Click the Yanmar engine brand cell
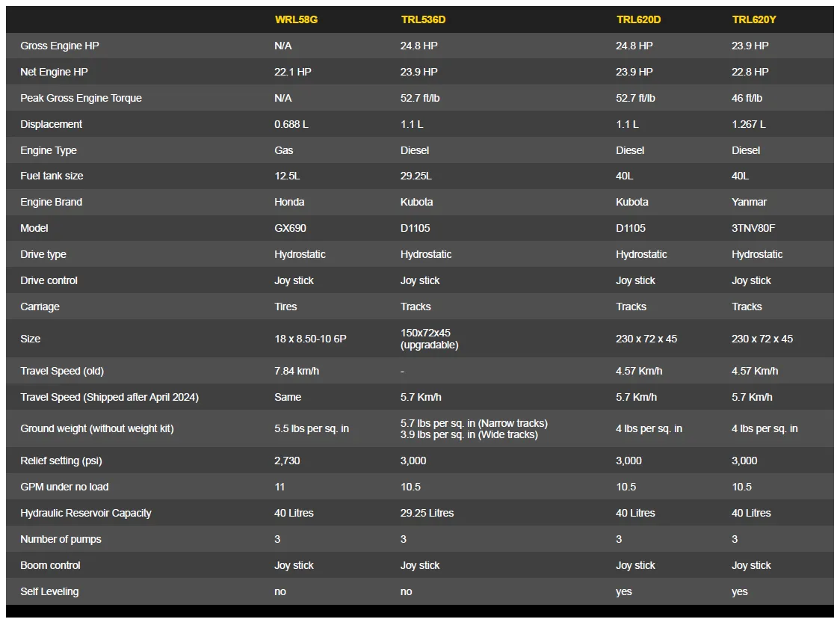This screenshot has height=625, width=840. pyautogui.click(x=749, y=202)
